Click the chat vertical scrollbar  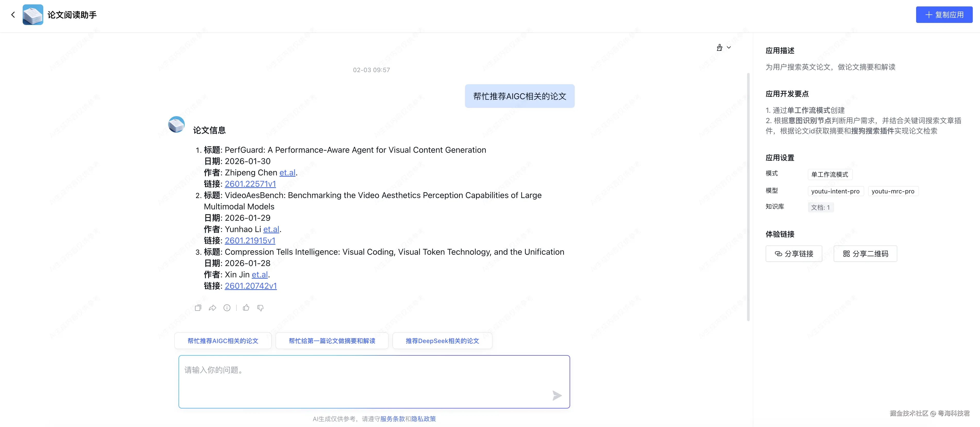[x=748, y=197]
